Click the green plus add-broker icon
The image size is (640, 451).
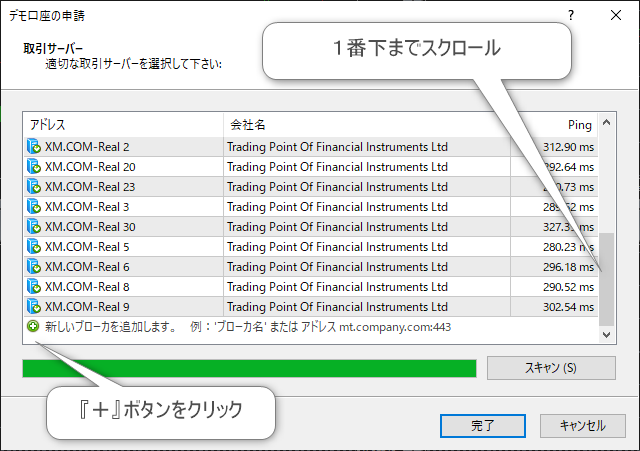[x=33, y=327]
